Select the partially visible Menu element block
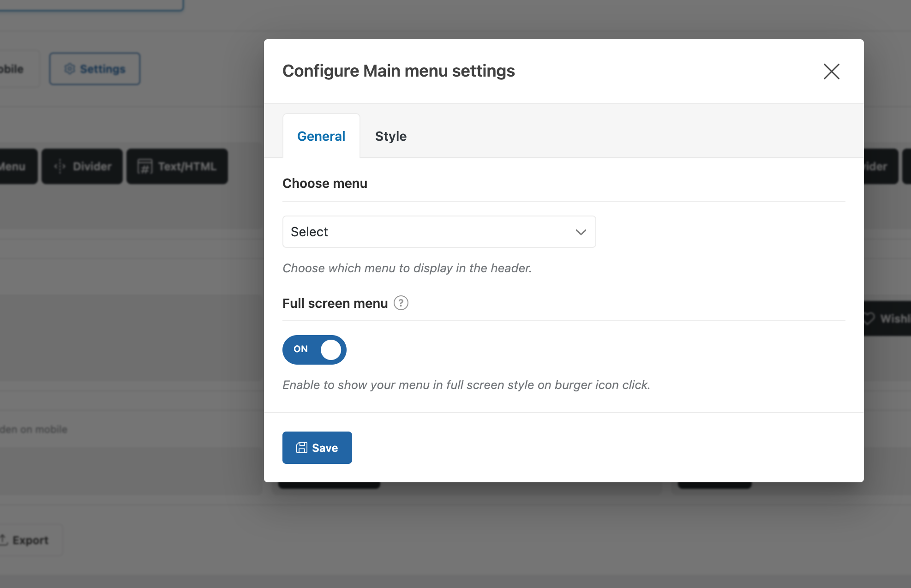The image size is (911, 588). click(18, 166)
